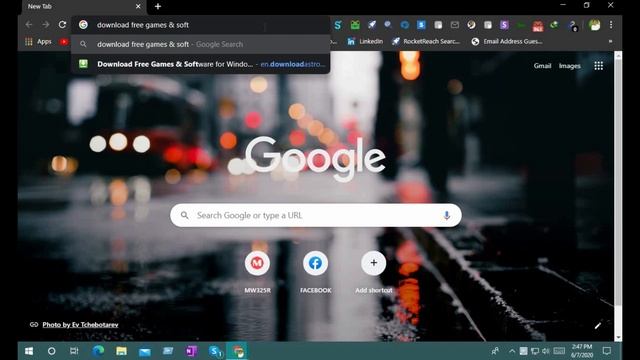The width and height of the screenshot is (640, 360).
Task: Click the Add shortcut button
Action: pyautogui.click(x=373, y=271)
